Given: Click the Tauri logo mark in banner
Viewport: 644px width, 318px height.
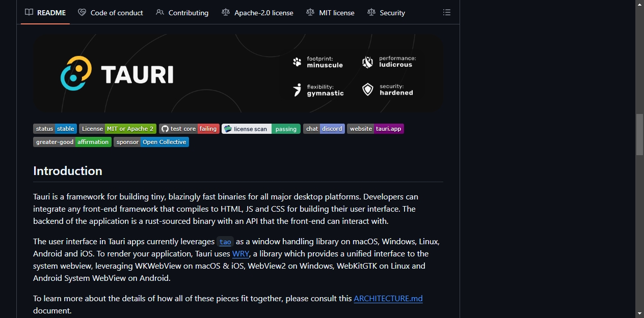Looking at the screenshot, I should click(x=76, y=73).
